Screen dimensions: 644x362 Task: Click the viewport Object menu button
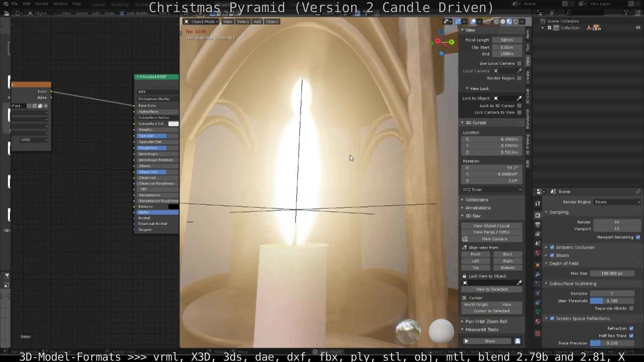pos(272,21)
